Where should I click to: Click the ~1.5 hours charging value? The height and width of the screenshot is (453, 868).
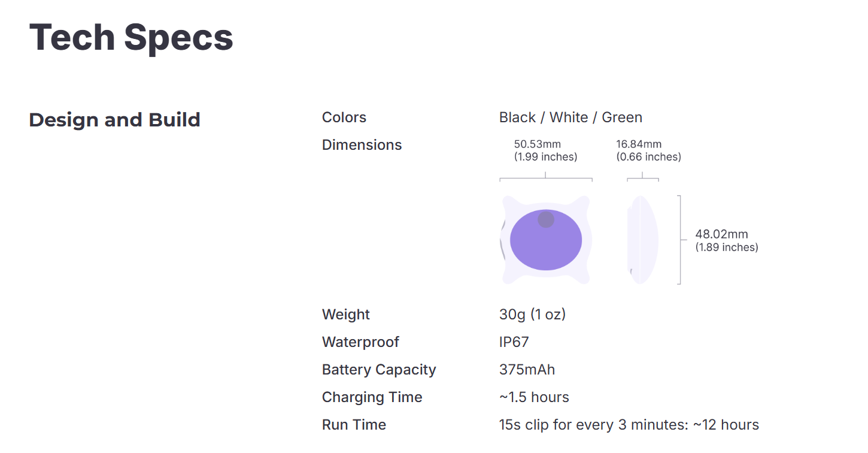534,397
